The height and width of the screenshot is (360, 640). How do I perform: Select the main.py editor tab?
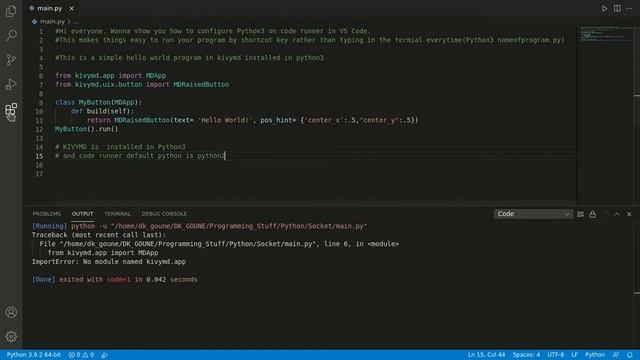point(49,8)
